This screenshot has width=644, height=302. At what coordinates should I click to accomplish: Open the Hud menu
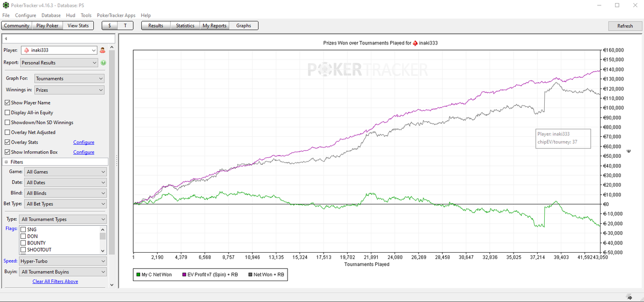click(71, 16)
